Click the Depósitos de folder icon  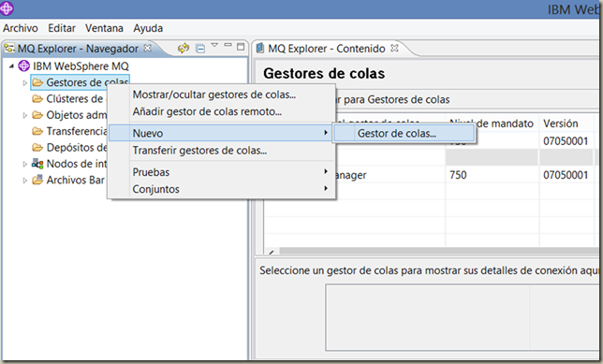37,147
